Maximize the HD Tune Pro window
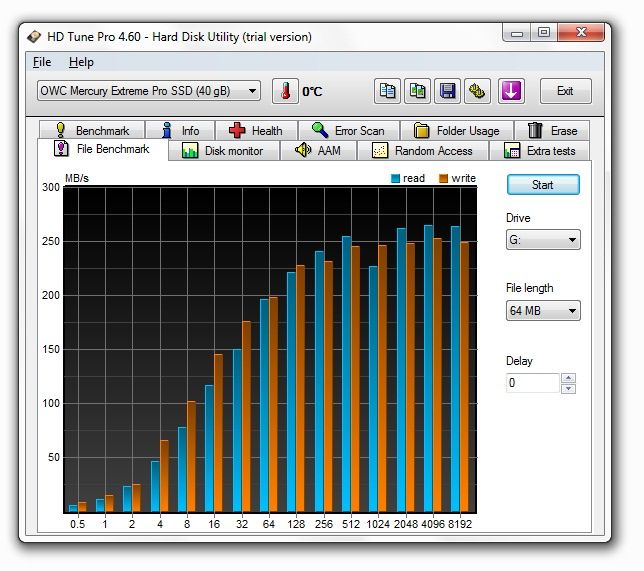 [x=544, y=33]
